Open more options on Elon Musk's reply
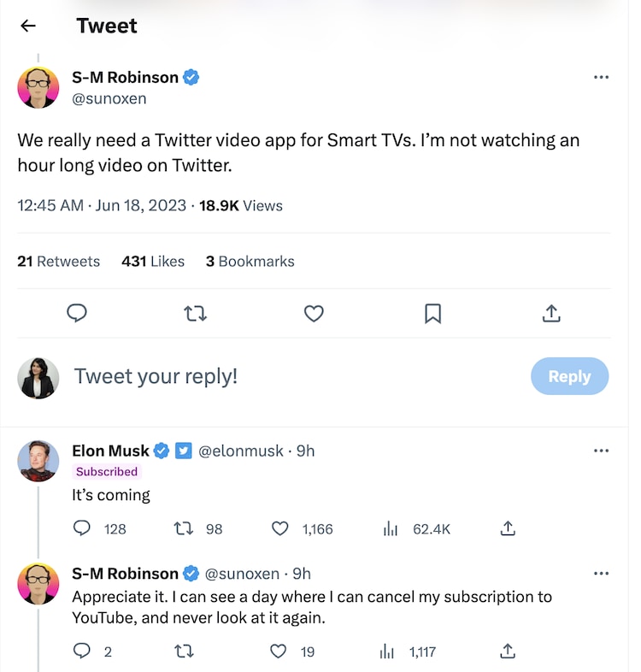This screenshot has width=641, height=672. click(601, 451)
